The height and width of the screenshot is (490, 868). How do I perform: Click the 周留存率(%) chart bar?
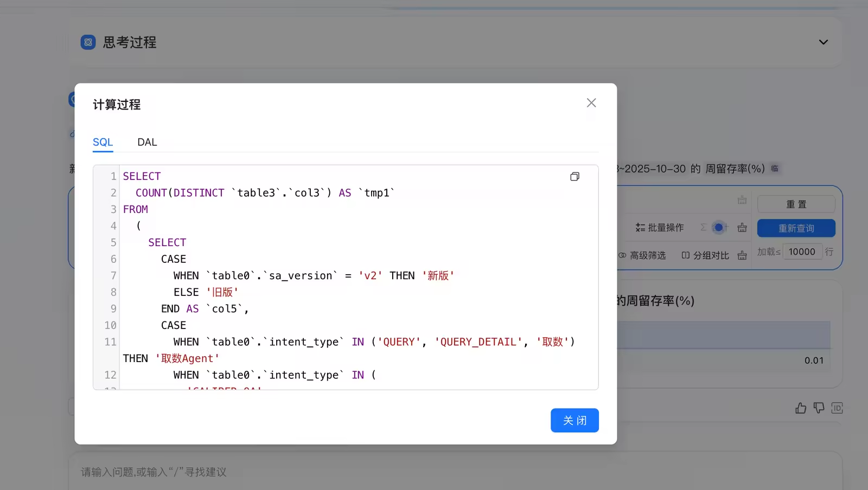[x=723, y=335]
